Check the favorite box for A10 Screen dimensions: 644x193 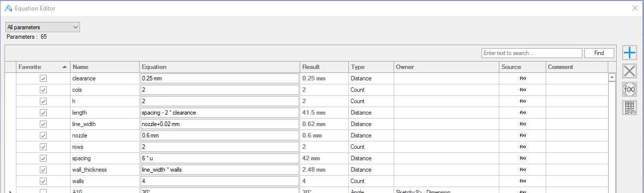coord(43,191)
